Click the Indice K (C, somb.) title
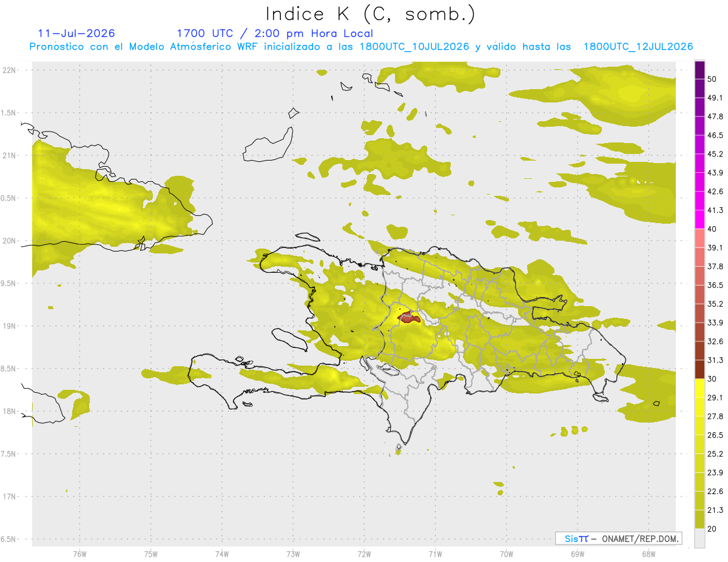 click(371, 14)
